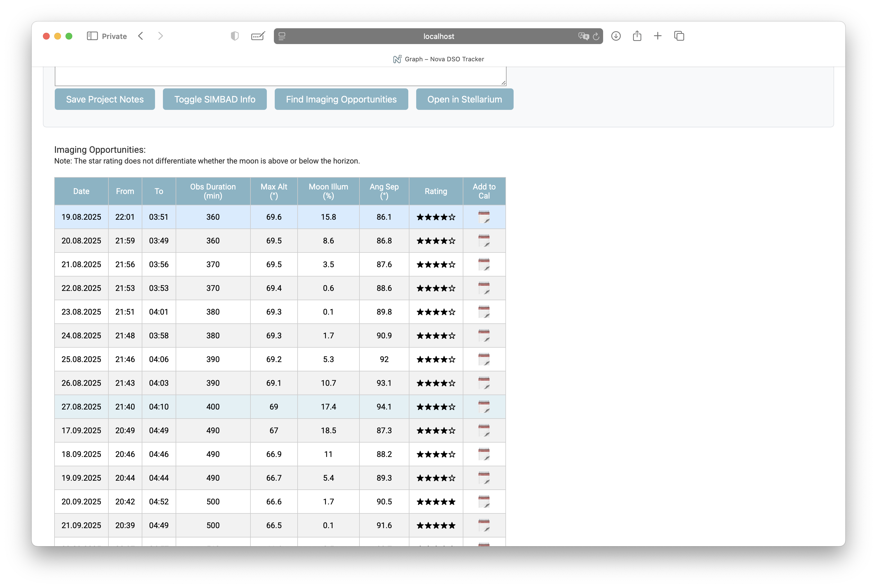Open Safari sidebar panel icon
This screenshot has width=877, height=588.
pos(92,36)
